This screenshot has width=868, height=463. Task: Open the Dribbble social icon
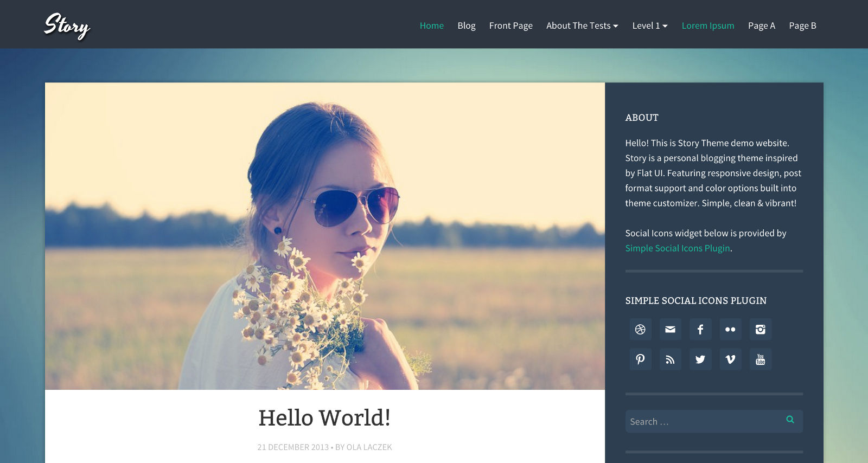click(640, 329)
